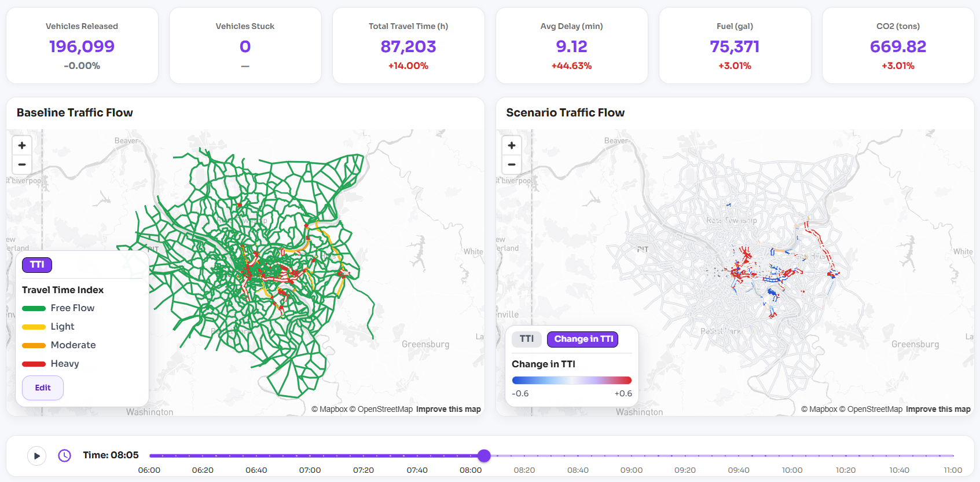Click the +14.00% travel time change
Image resolution: width=980 pixels, height=482 pixels.
(408, 66)
